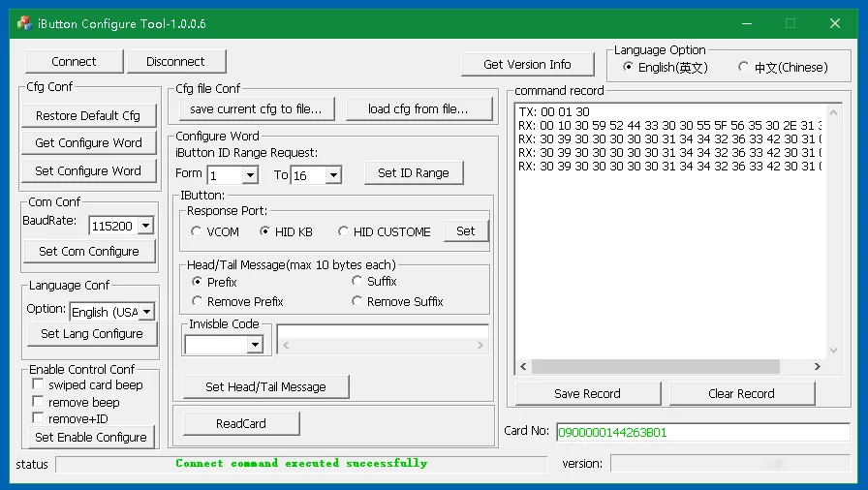Click Set ID Range button
The height and width of the screenshot is (490, 868).
pos(414,173)
